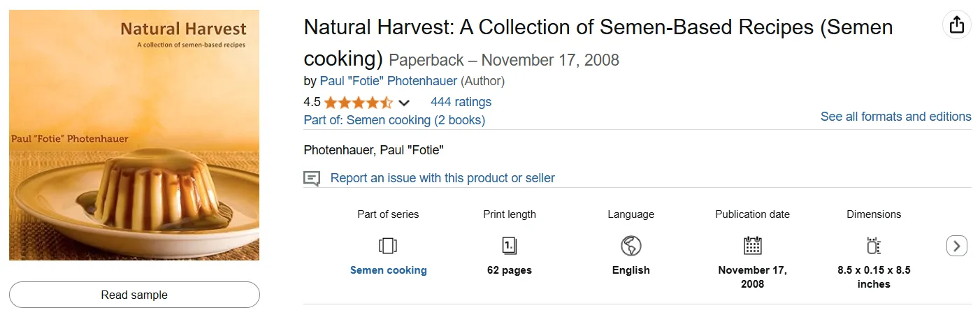Click the book title heading text
980x317 pixels.
click(598, 28)
